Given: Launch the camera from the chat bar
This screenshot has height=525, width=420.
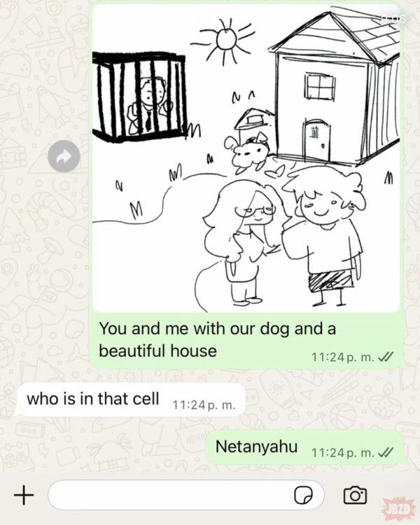Looking at the screenshot, I should [355, 495].
